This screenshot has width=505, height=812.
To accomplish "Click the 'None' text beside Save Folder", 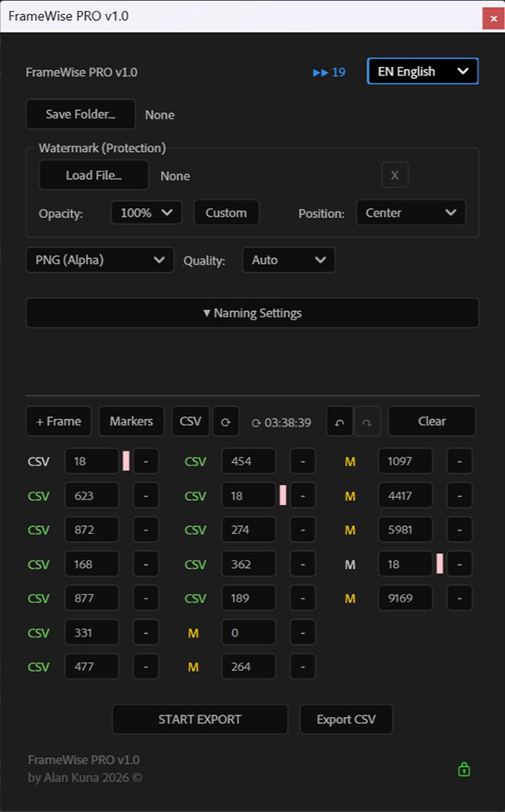I will click(160, 115).
